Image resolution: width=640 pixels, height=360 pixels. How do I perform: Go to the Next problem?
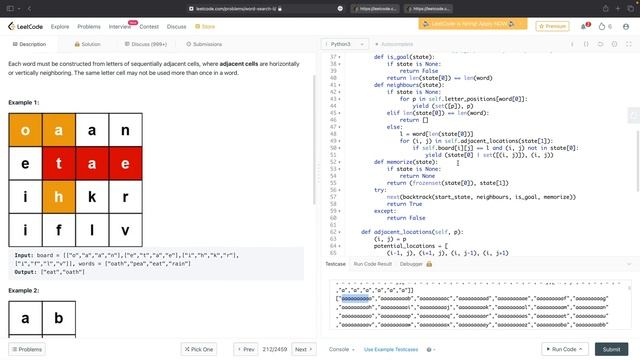[304, 349]
